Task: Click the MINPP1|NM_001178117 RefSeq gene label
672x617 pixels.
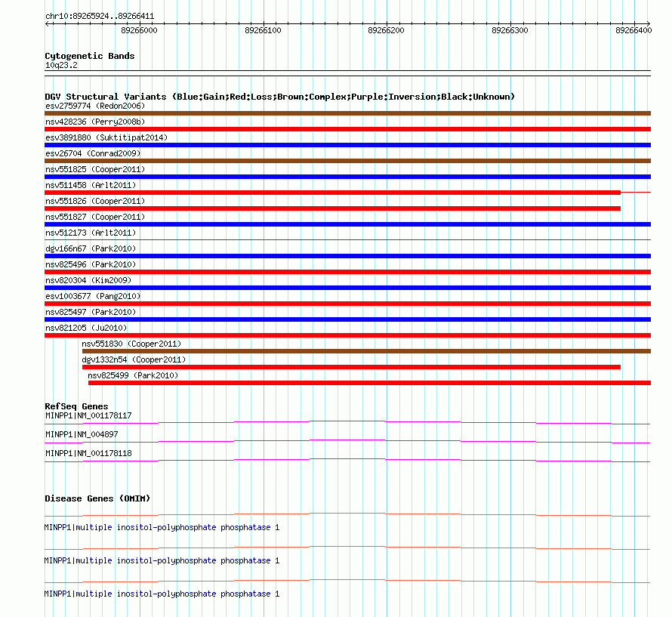Action: pos(88,415)
